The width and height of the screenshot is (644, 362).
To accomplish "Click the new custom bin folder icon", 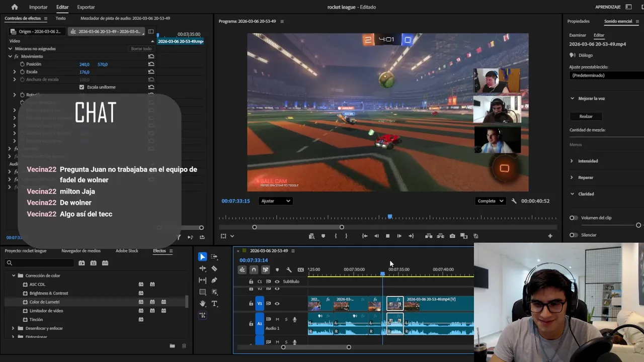I will [172, 346].
